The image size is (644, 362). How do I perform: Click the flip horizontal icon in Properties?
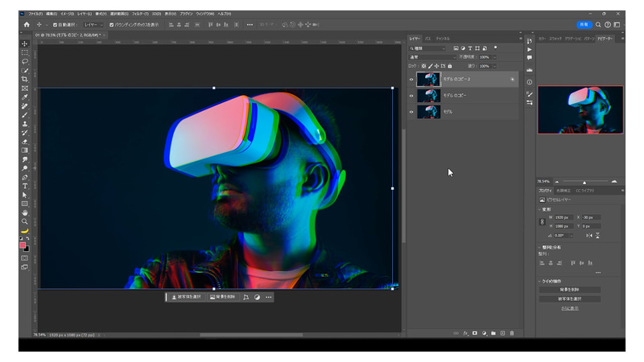tap(588, 235)
